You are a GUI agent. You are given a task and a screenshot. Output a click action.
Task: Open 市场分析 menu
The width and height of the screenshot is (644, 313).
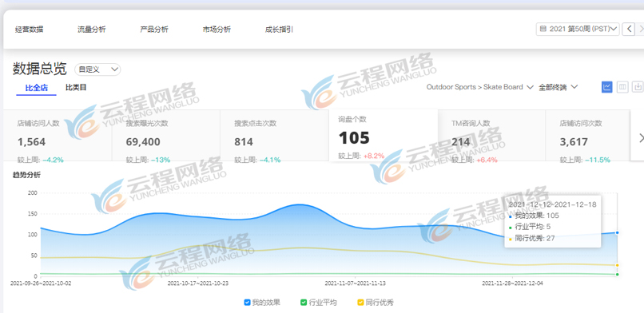217,30
